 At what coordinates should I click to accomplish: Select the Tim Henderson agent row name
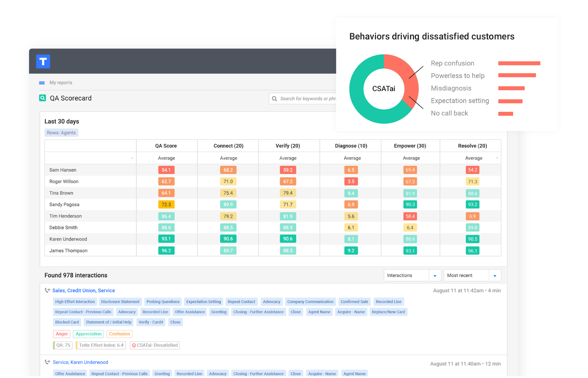point(65,216)
